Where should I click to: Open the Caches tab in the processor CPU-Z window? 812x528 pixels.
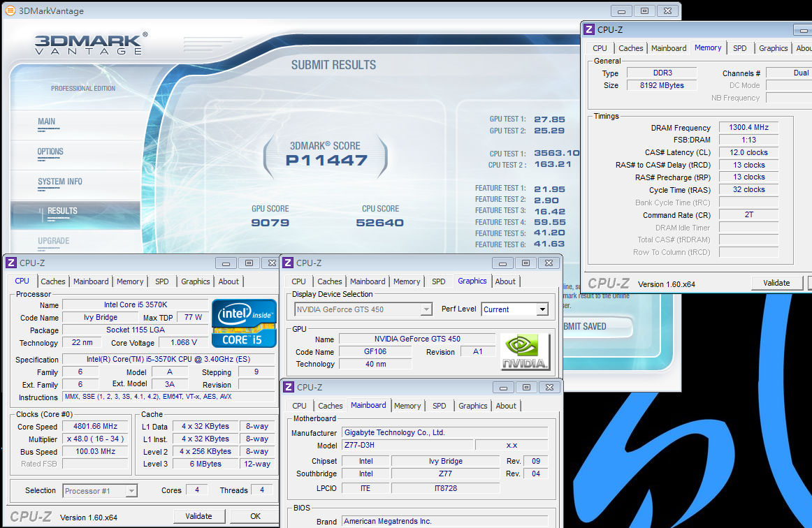pyautogui.click(x=53, y=281)
